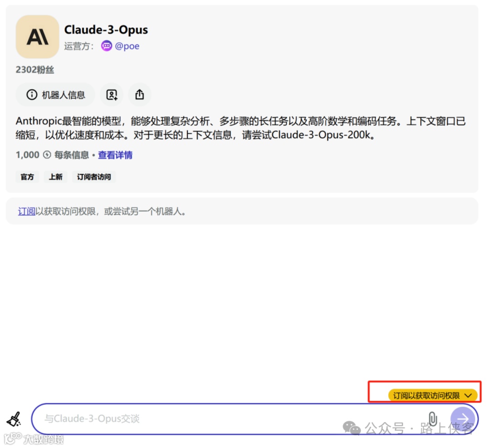Open the 查看详情 pricing details link
This screenshot has width=490, height=448.
[115, 155]
